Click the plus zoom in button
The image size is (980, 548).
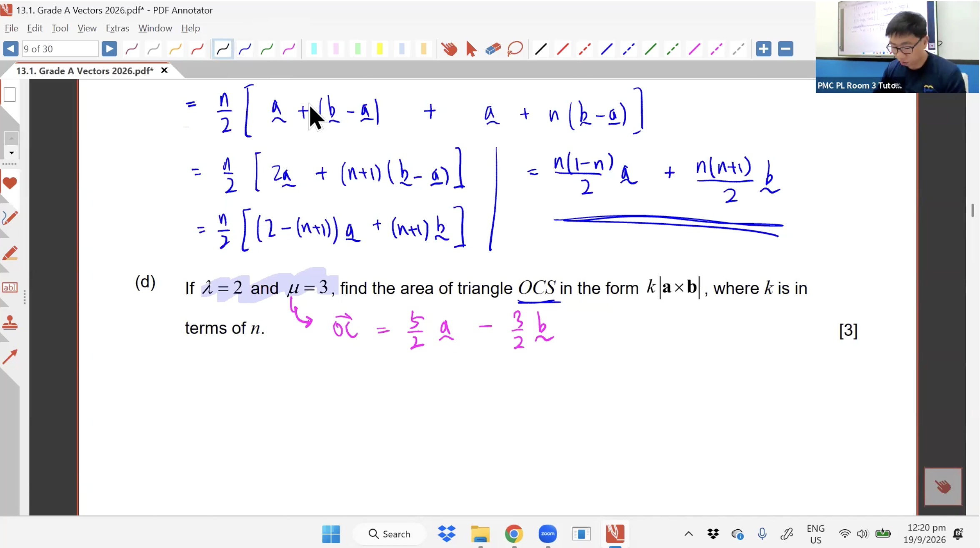tap(763, 49)
